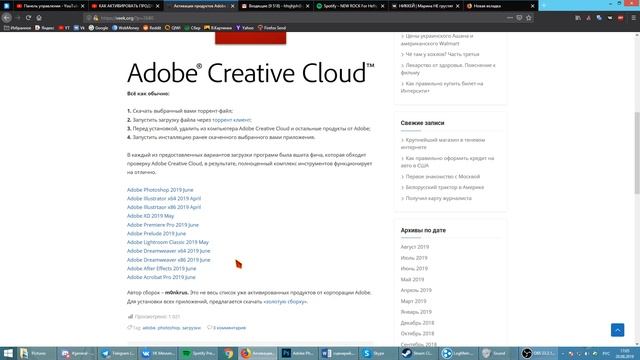This screenshot has height=360, width=640.
Task: Open recent post Белорусский трактор в Америке
Action: pyautogui.click(x=445, y=187)
